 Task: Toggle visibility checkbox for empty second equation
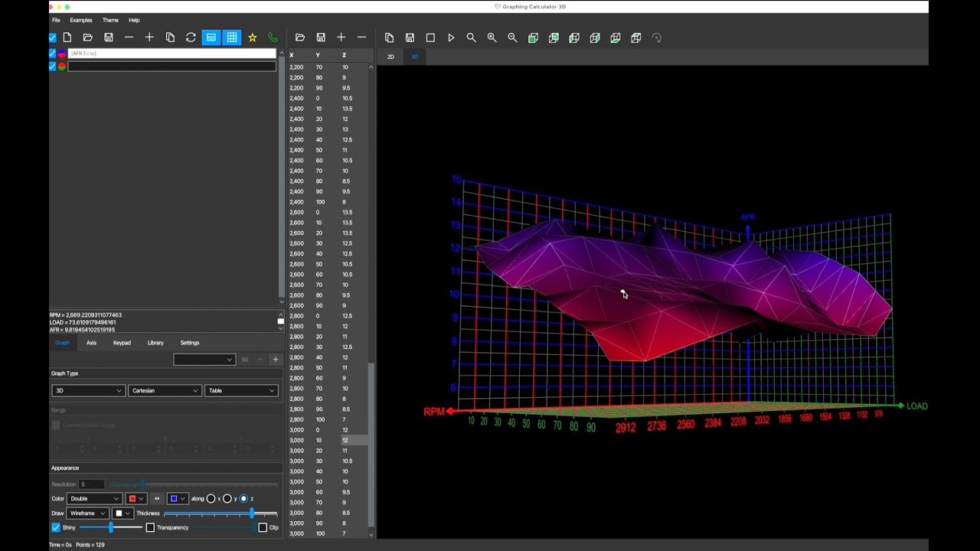(x=52, y=67)
